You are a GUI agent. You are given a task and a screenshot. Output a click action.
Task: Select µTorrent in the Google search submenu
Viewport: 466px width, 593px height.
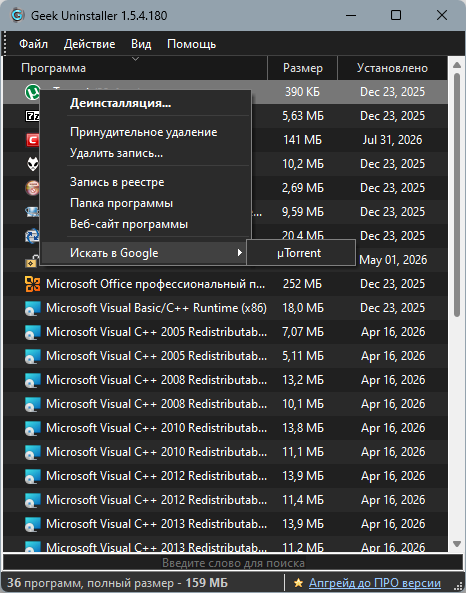point(301,253)
